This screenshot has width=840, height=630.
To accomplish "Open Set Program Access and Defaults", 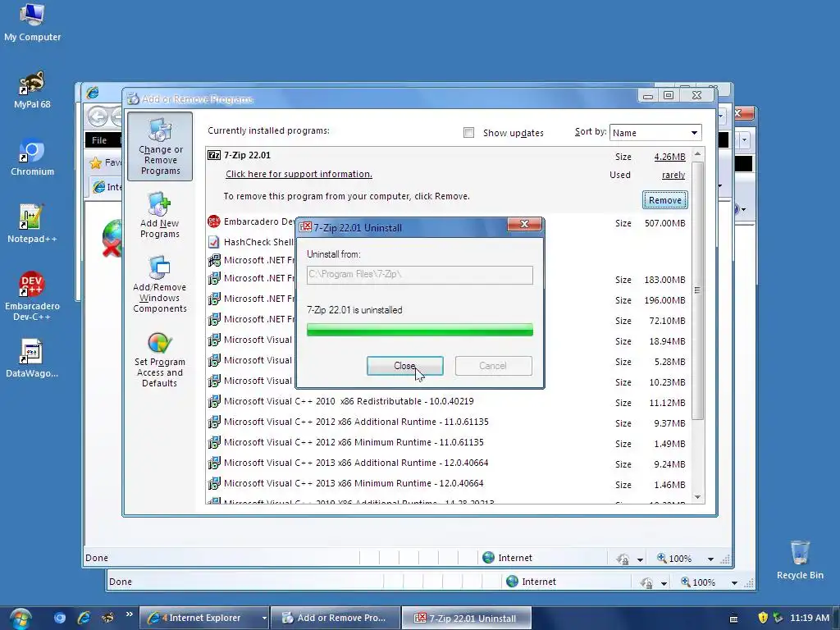I will point(160,359).
